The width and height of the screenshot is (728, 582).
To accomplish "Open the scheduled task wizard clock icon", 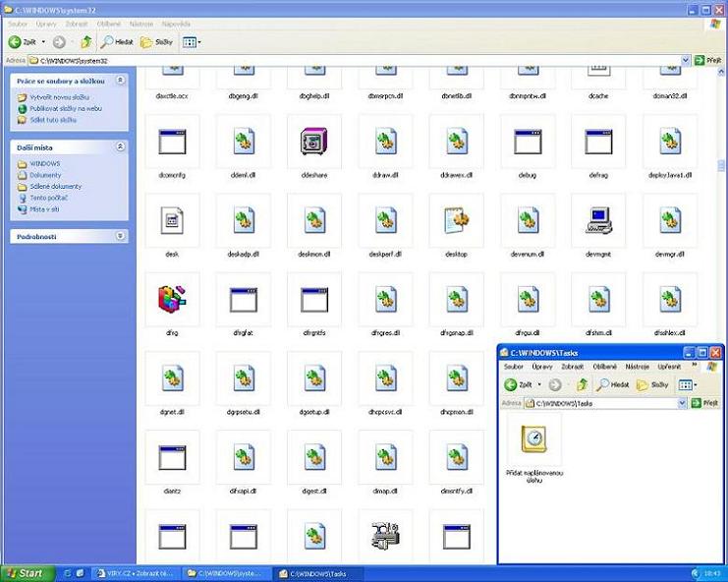I will (x=533, y=438).
